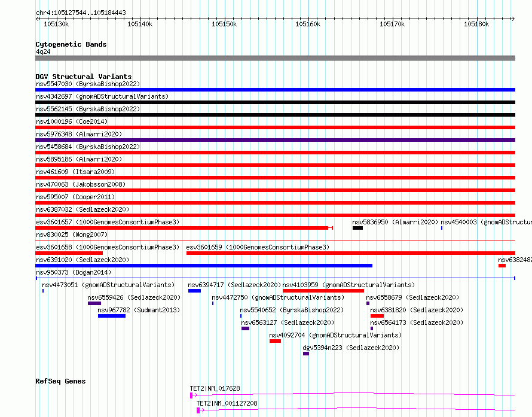Select nsv6563127 (Sedlazeck2020) label
Image resolution: width=532 pixels, height=417 pixels.
[288, 322]
